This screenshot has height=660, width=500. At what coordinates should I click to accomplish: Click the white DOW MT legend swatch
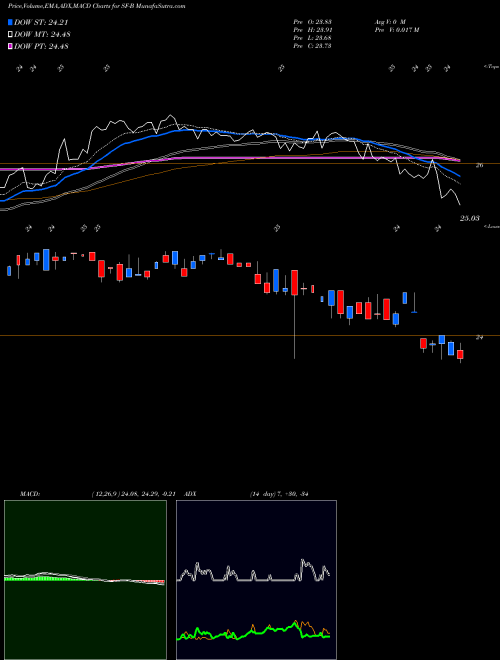pyautogui.click(x=10, y=35)
